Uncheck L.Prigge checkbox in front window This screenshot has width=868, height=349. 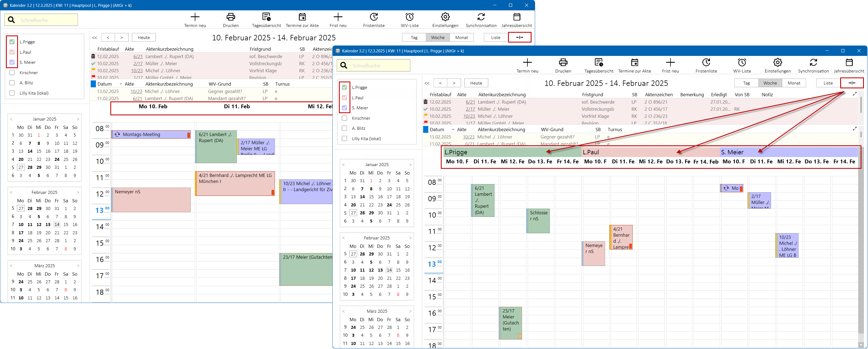[344, 87]
